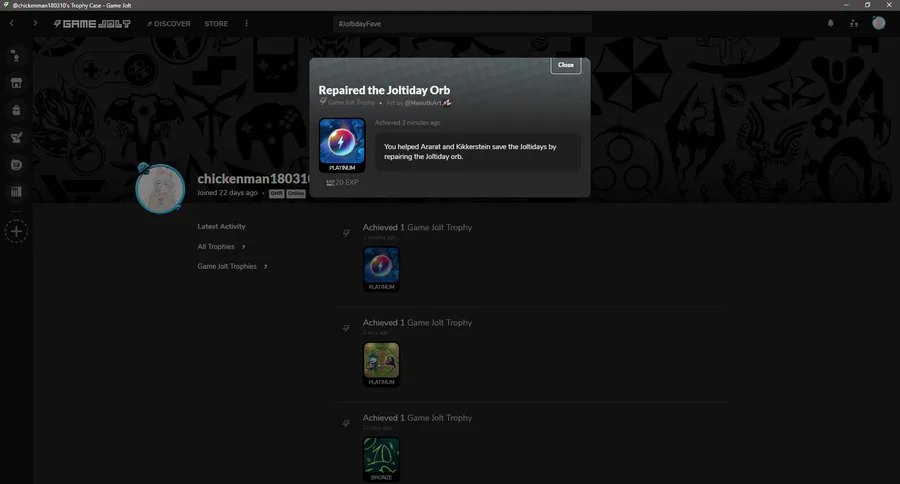Open the robot face sidebar icon

click(16, 165)
